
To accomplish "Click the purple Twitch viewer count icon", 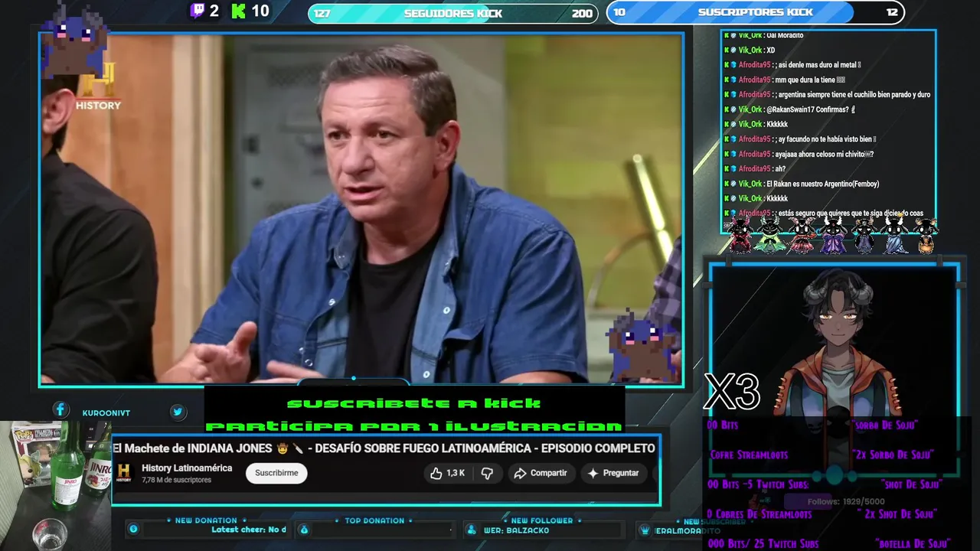I will click(198, 11).
